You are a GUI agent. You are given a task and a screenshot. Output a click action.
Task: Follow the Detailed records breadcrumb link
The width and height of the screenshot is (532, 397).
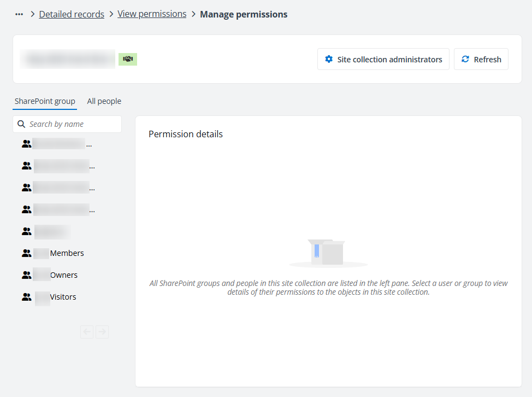pyautogui.click(x=72, y=14)
